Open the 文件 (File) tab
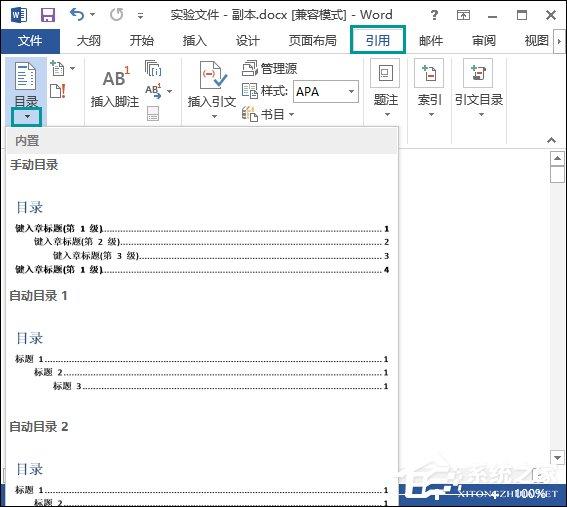Viewport: 567px width, 507px height. 30,41
